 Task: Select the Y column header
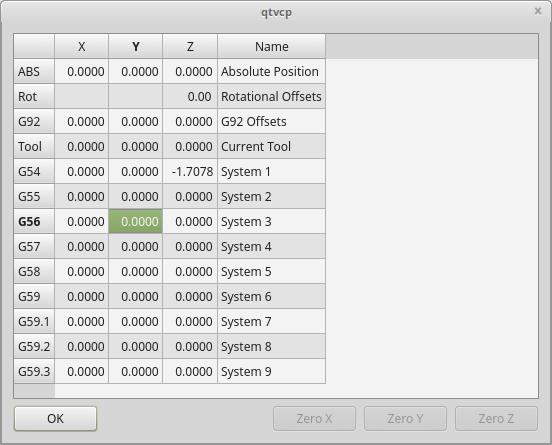tap(136, 46)
